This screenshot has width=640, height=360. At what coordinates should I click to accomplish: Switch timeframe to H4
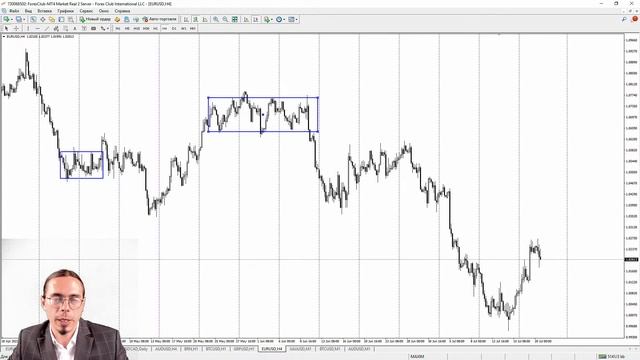(165, 29)
